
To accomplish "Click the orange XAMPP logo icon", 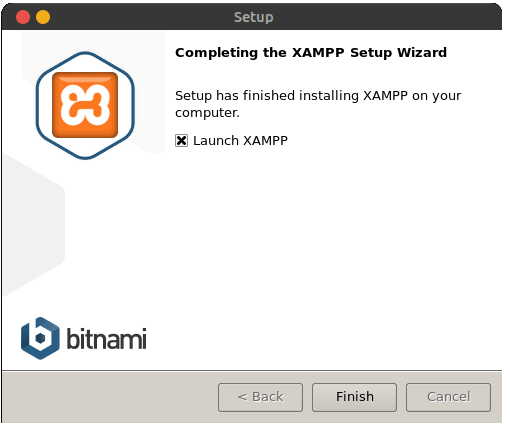I will point(85,105).
